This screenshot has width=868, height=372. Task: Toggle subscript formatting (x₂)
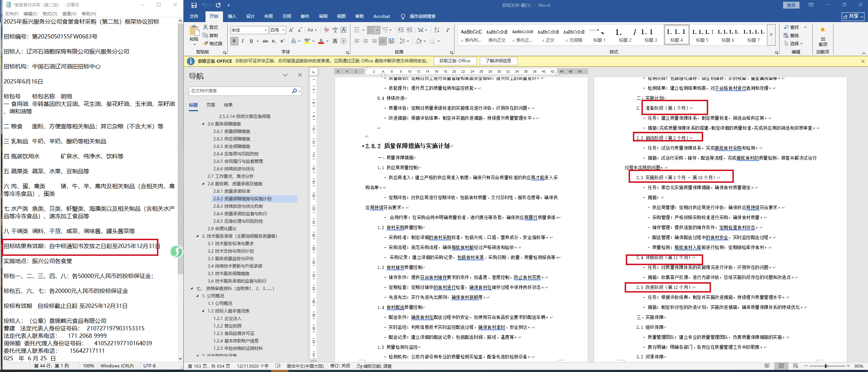point(274,41)
